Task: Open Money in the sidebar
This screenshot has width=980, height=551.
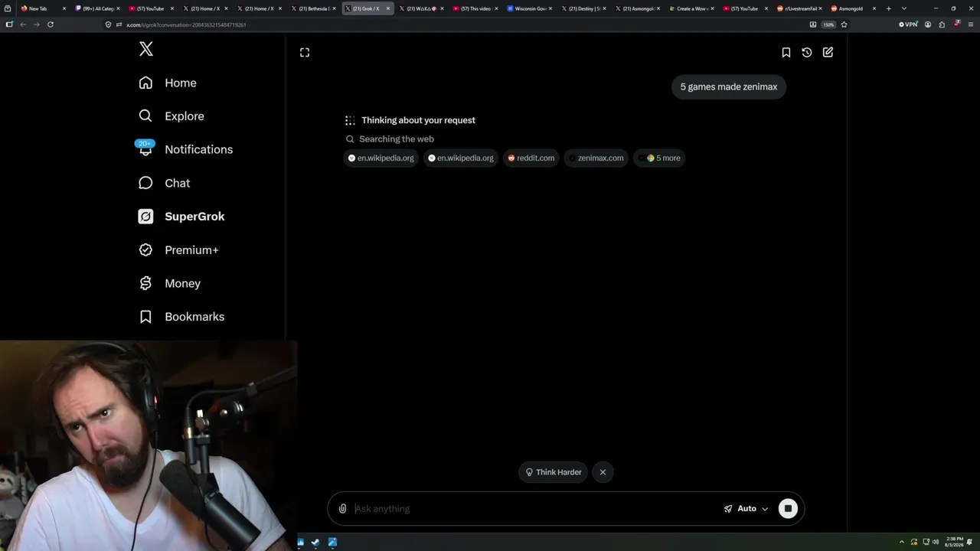Action: coord(169,283)
